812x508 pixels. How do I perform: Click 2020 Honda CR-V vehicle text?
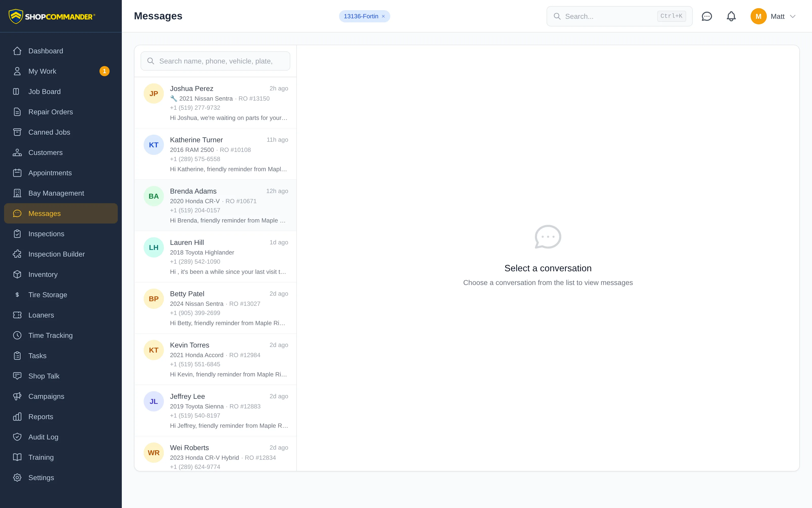coord(195,201)
